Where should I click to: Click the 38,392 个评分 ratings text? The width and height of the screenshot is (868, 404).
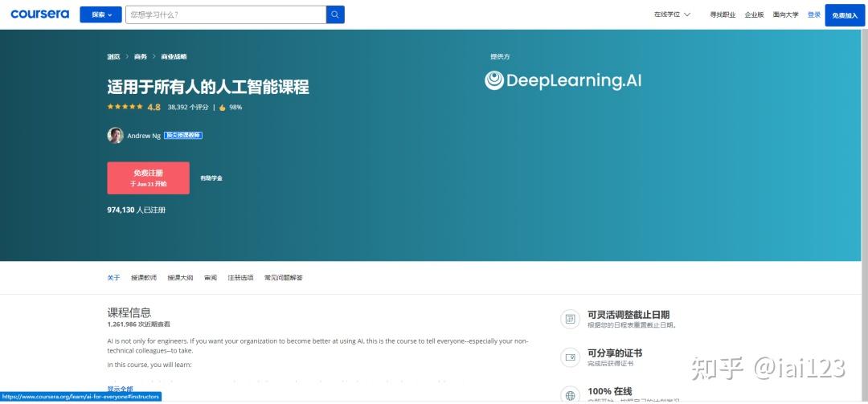(x=188, y=108)
